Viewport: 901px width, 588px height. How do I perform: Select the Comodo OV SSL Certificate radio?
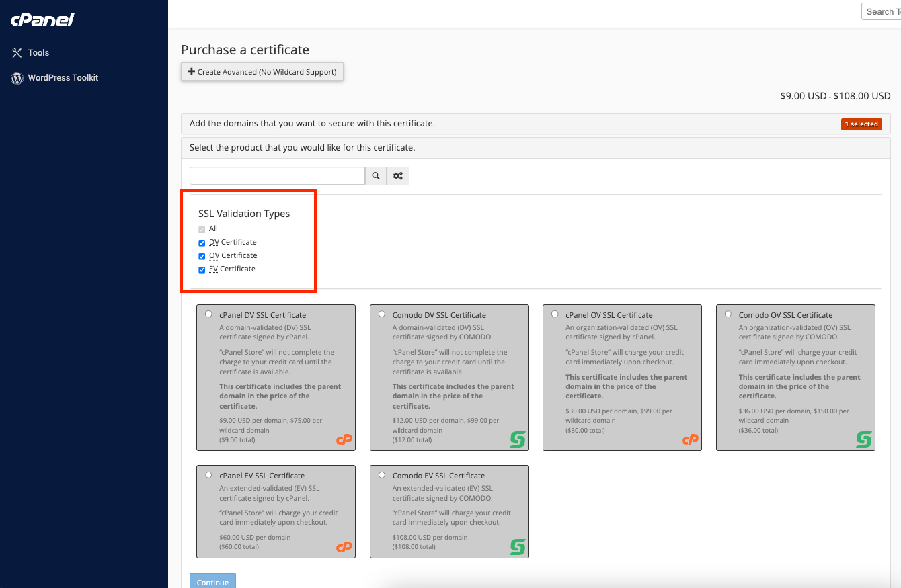pyautogui.click(x=728, y=314)
